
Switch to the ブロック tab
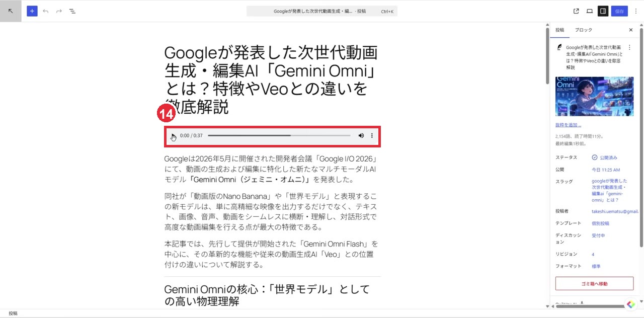[584, 30]
